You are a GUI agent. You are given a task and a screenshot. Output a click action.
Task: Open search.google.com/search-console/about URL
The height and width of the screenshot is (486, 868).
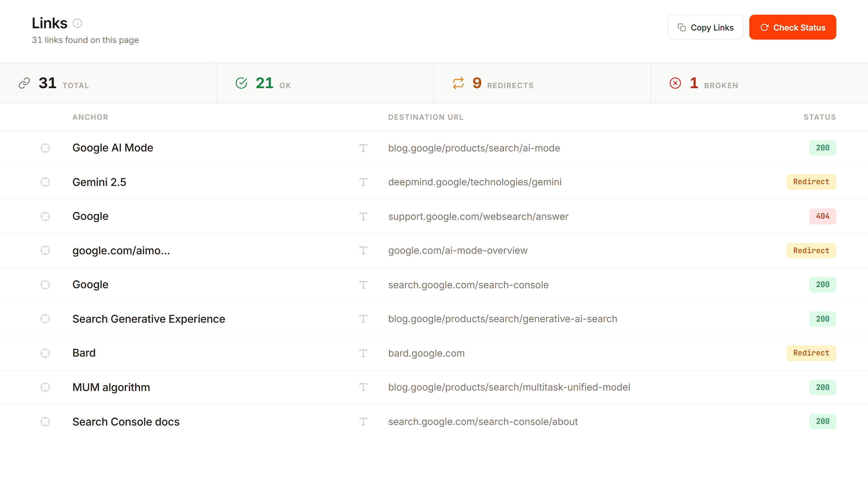483,422
